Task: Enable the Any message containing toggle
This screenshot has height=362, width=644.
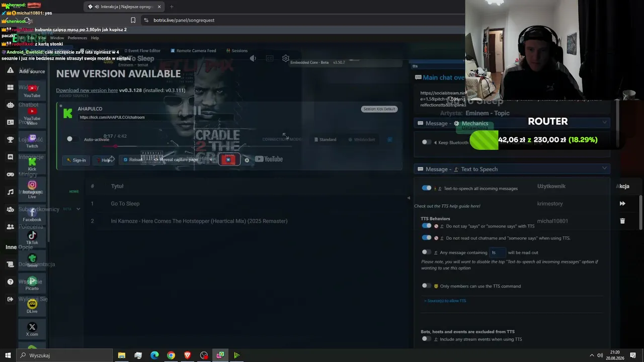Action: [427, 252]
